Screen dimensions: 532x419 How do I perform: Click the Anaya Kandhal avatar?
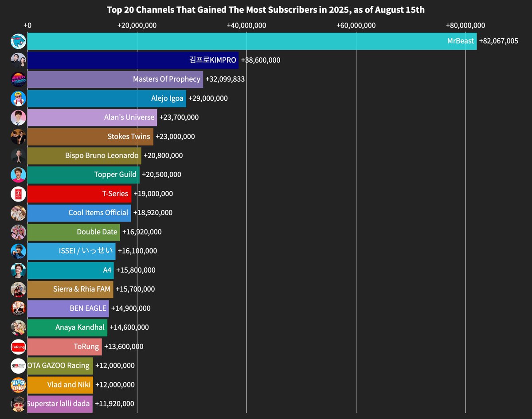point(18,328)
